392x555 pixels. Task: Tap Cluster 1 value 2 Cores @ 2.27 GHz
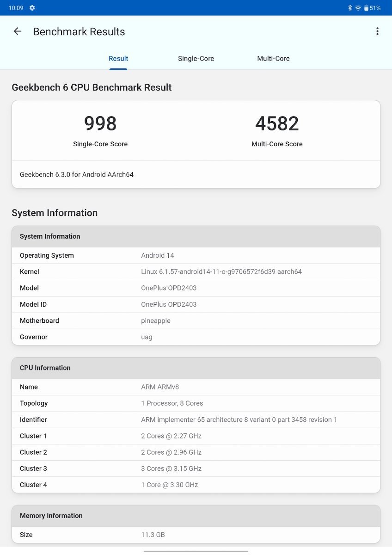point(171,436)
